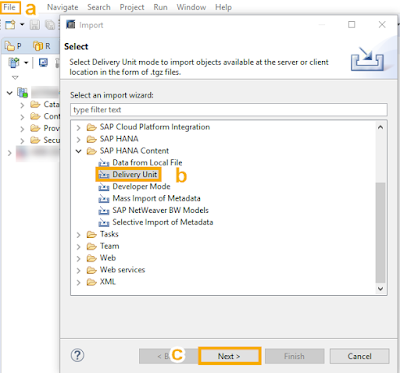The height and width of the screenshot is (373, 400).
Task: Expand the Web folder
Action: [x=79, y=259]
